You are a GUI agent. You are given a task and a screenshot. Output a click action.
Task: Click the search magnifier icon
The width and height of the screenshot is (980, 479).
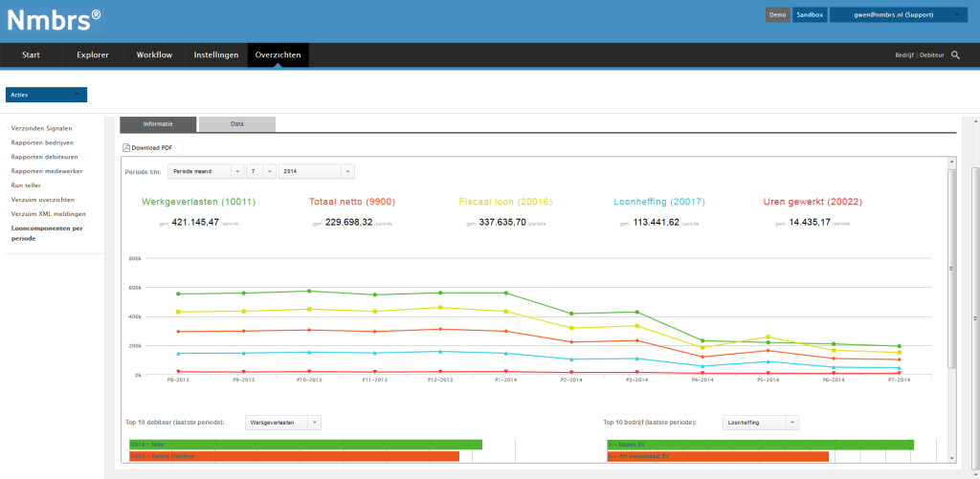click(955, 55)
